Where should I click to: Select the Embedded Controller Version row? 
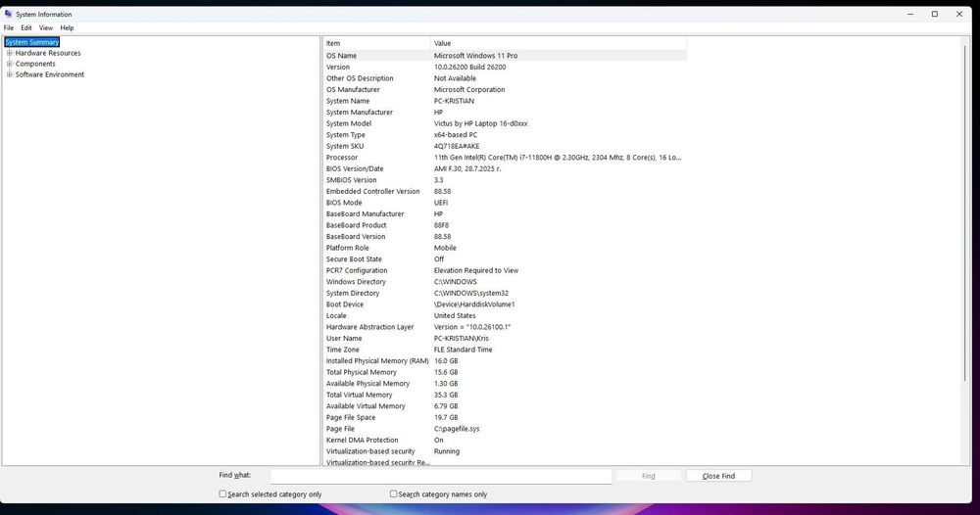[x=505, y=191]
